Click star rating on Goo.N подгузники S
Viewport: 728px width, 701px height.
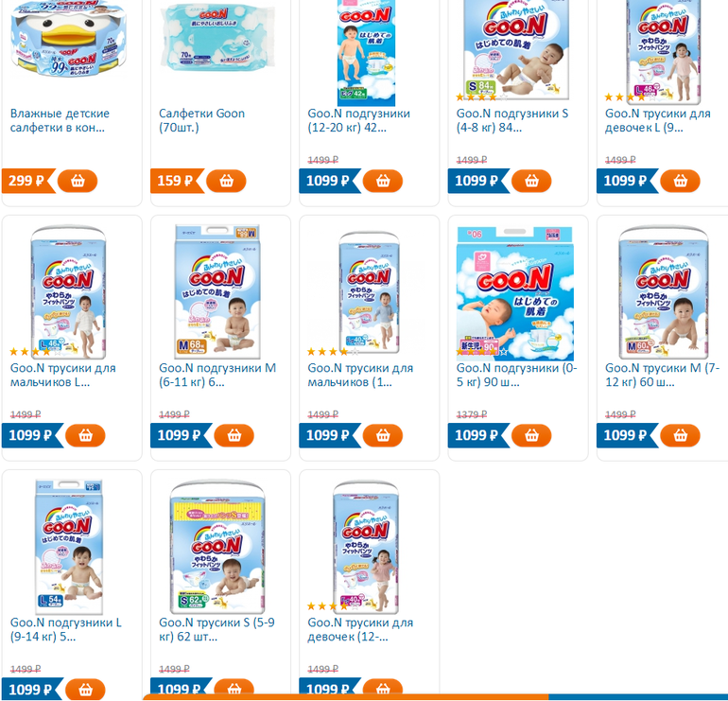(481, 97)
